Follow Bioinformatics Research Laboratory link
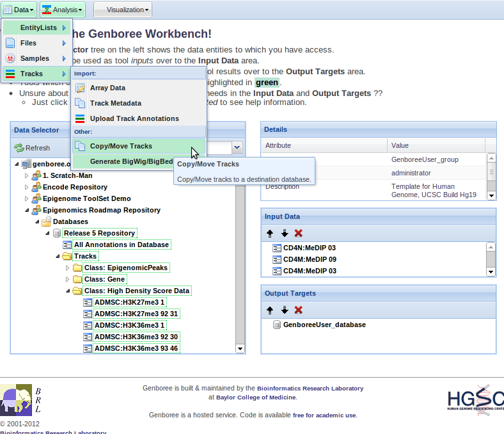The height and width of the screenshot is (434, 504). [310, 388]
